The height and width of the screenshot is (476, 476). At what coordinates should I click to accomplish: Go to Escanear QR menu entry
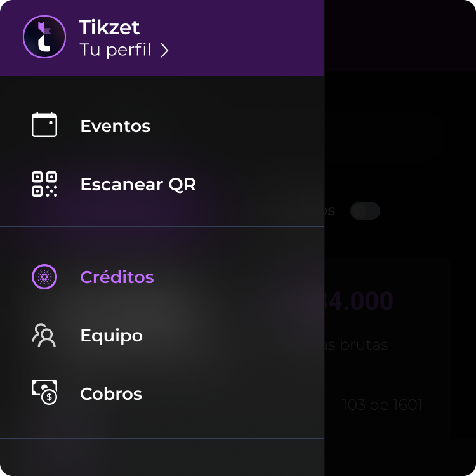(x=138, y=185)
